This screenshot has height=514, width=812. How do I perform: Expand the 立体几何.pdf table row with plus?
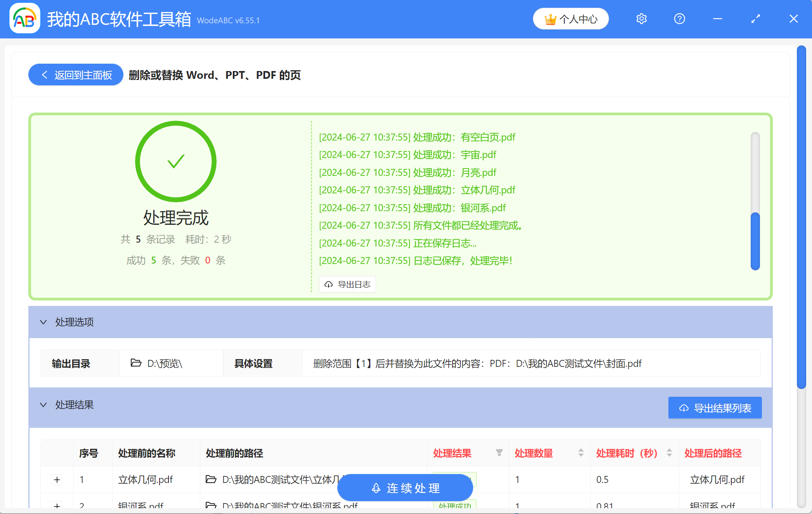[57, 479]
